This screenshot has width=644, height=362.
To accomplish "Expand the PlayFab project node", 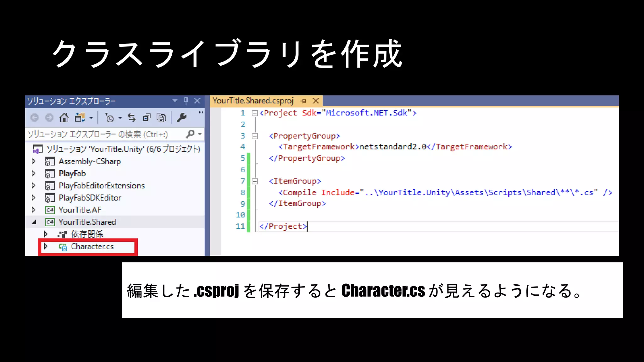I will pos(34,173).
